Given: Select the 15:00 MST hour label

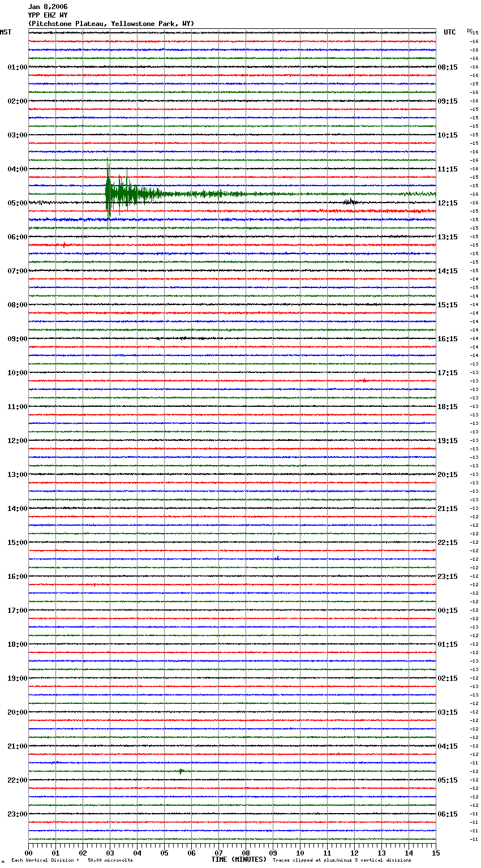Looking at the screenshot, I should coord(18,543).
